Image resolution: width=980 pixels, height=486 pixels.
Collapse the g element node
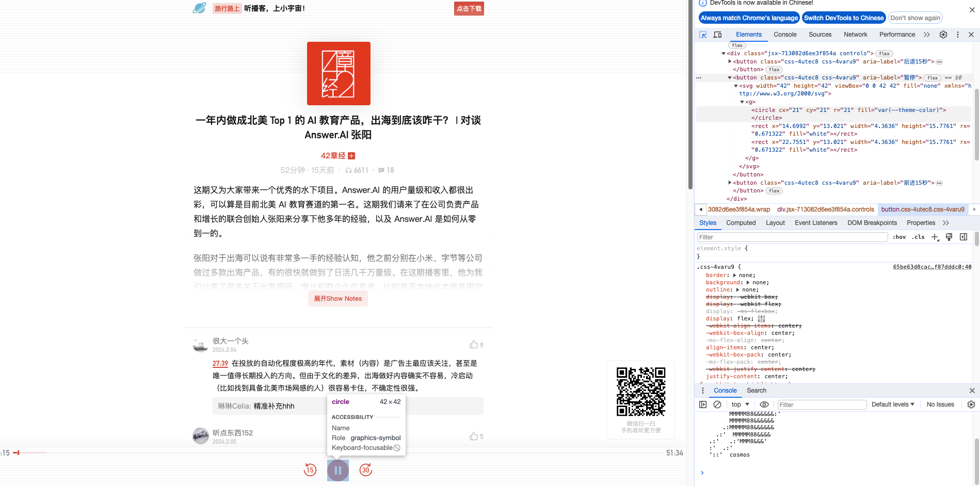(742, 102)
